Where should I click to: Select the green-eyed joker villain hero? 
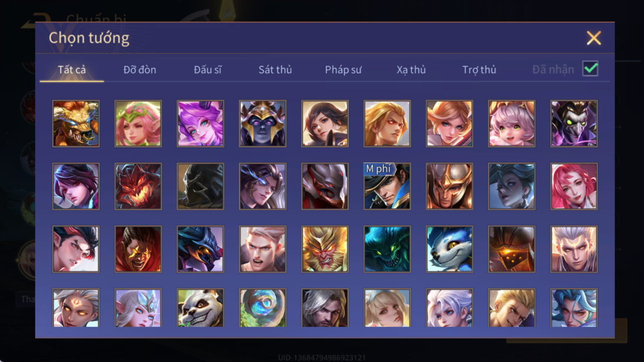[574, 124]
